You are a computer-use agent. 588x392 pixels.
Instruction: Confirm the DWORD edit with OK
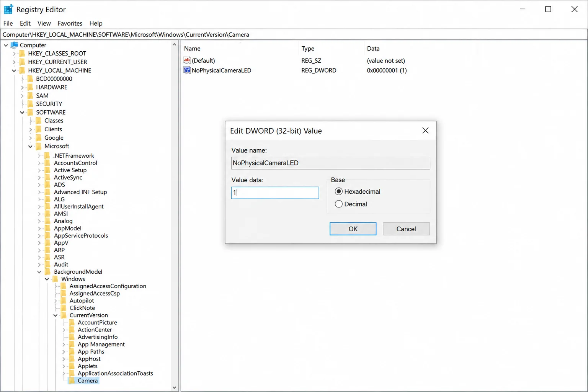pyautogui.click(x=353, y=229)
